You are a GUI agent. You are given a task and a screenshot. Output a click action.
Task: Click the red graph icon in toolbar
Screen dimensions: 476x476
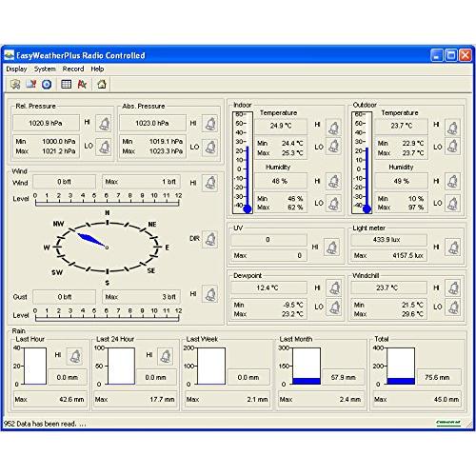click(x=82, y=84)
